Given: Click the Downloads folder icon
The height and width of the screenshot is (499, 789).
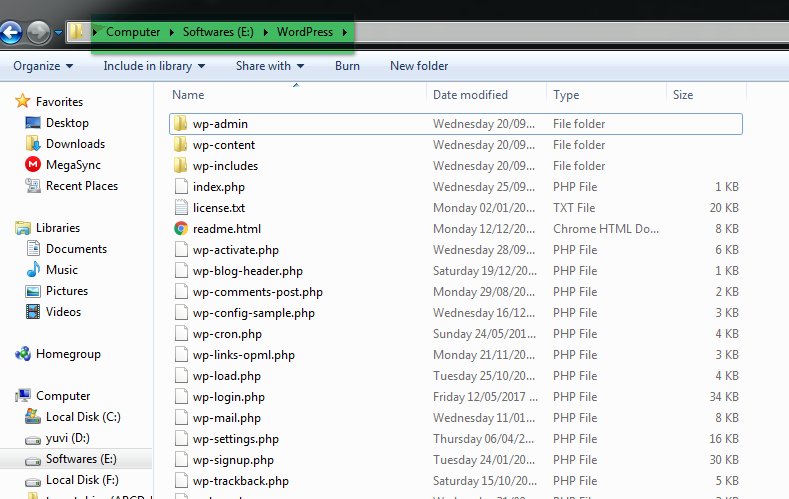Looking at the screenshot, I should (x=33, y=144).
